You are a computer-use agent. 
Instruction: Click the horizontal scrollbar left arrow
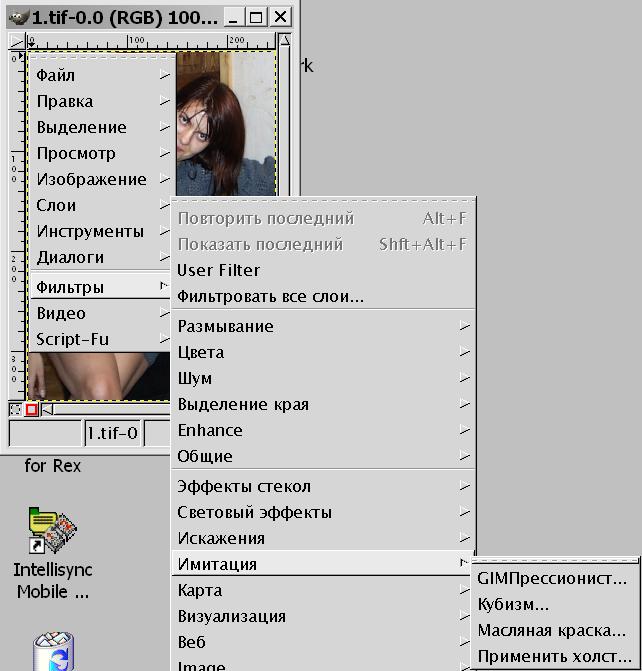[46, 409]
